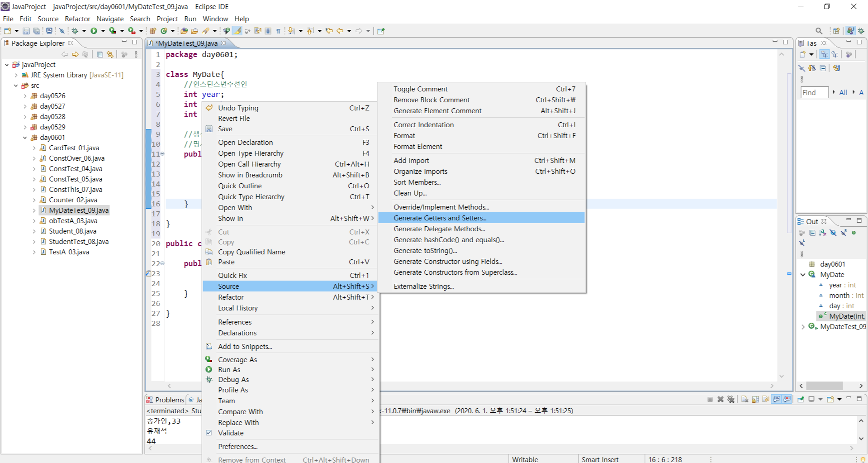Screen dimensions: 868x463
Task: Click the editor vertical scroll down arrow
Action: point(782,377)
